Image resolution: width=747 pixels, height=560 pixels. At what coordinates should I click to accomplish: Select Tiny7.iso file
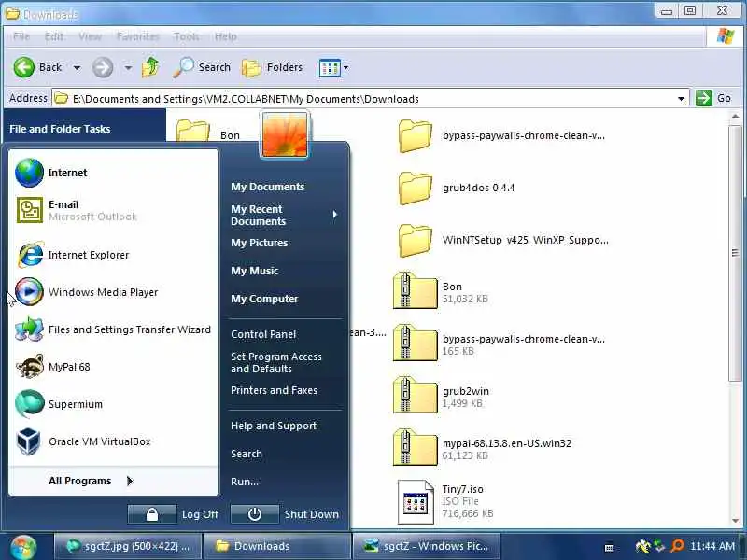pyautogui.click(x=416, y=501)
